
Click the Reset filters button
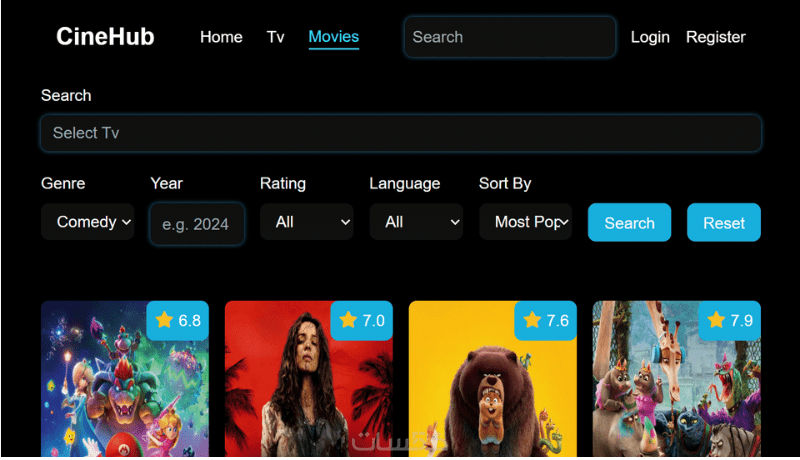[724, 222]
